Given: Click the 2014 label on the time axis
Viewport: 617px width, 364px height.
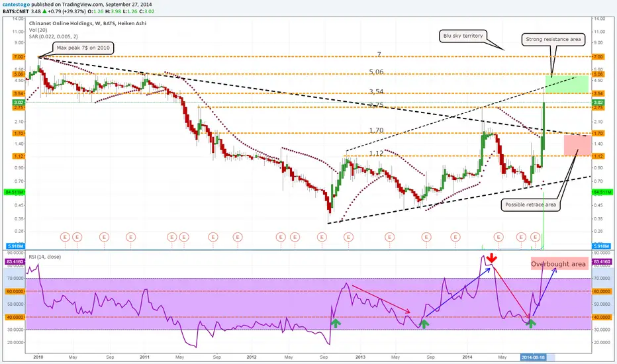Looking at the screenshot, I should click(467, 357).
